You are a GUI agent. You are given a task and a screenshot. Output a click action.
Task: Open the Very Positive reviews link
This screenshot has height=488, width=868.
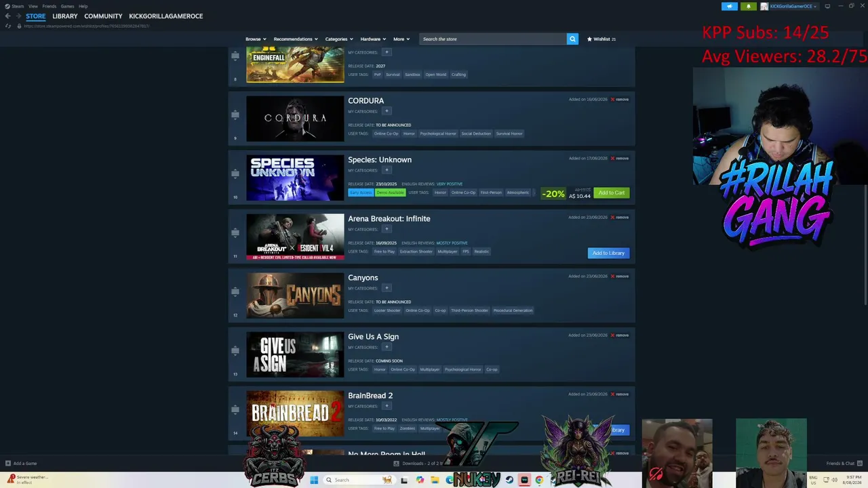click(x=450, y=184)
